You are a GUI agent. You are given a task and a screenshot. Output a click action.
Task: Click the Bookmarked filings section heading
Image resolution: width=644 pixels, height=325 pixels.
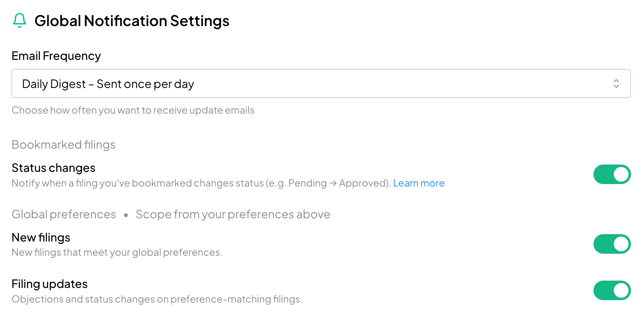click(x=64, y=145)
